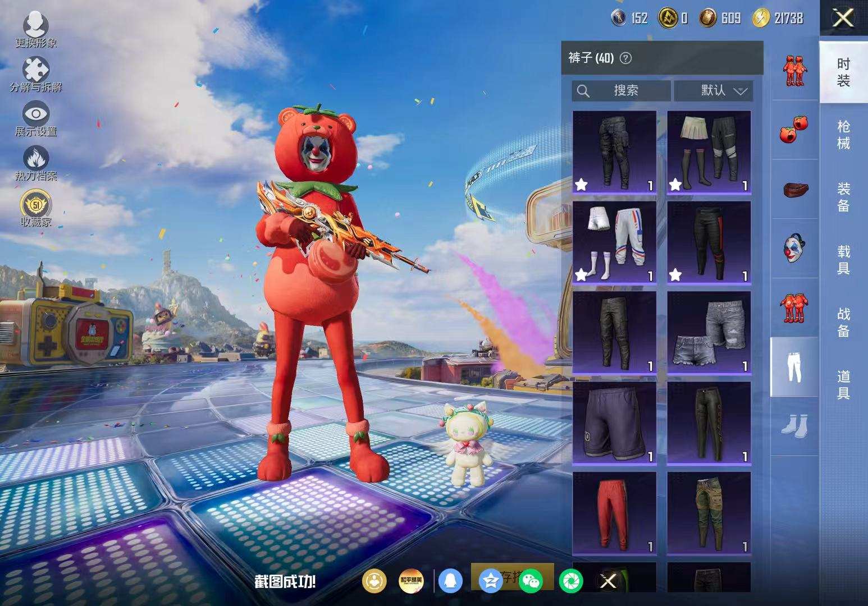Click the 搜索 search field

[621, 90]
